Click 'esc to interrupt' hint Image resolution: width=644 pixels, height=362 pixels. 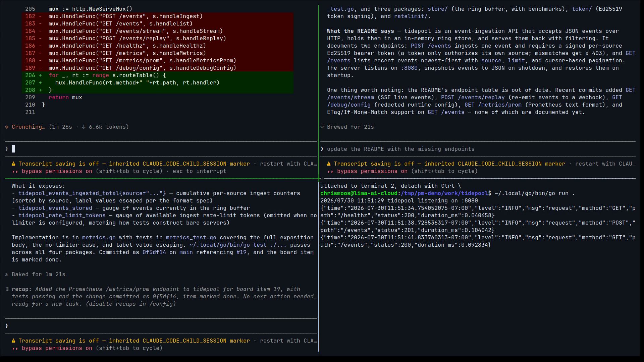[200, 171]
